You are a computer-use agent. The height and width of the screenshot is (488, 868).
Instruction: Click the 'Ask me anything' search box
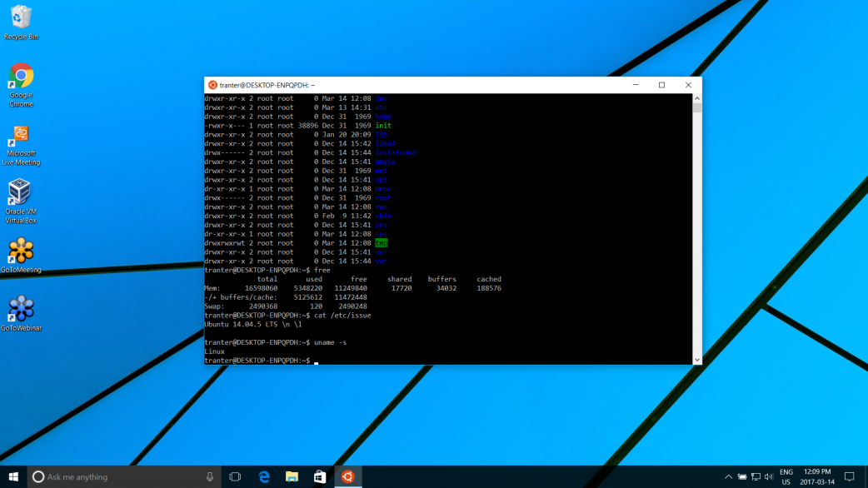117,477
